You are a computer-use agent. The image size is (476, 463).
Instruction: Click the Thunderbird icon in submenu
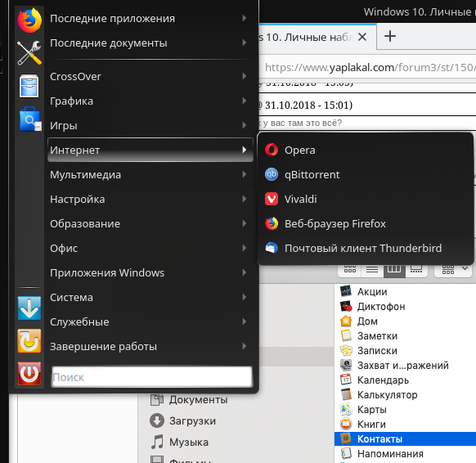[x=272, y=248]
